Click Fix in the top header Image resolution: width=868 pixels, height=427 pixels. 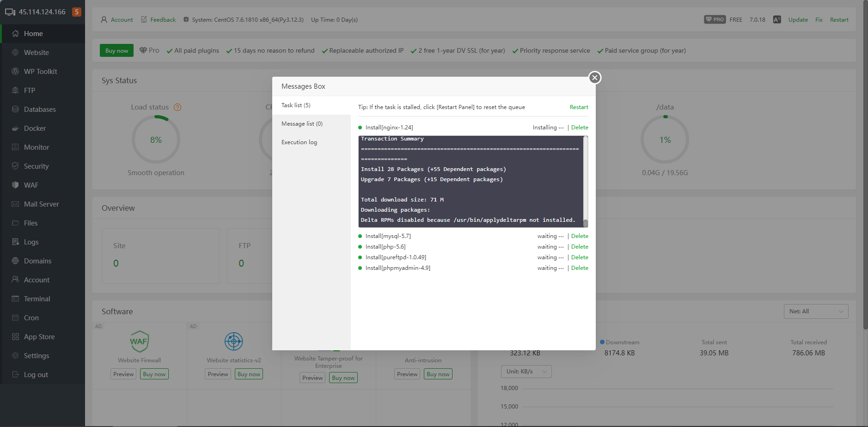pyautogui.click(x=819, y=19)
